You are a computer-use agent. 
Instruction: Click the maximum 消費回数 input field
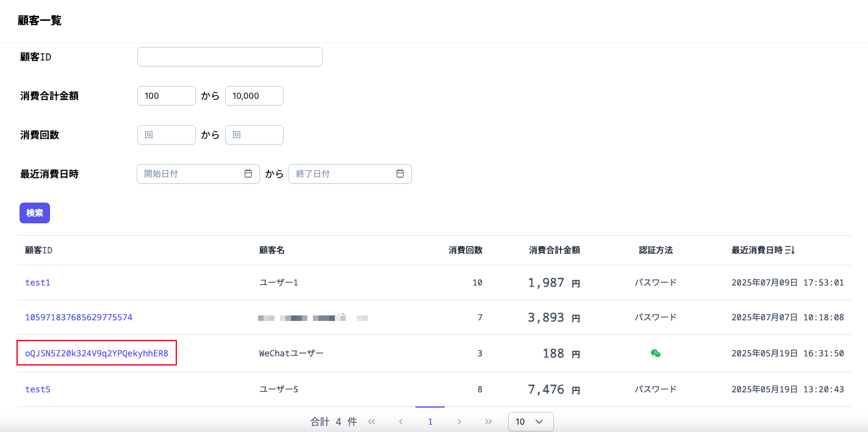point(254,135)
